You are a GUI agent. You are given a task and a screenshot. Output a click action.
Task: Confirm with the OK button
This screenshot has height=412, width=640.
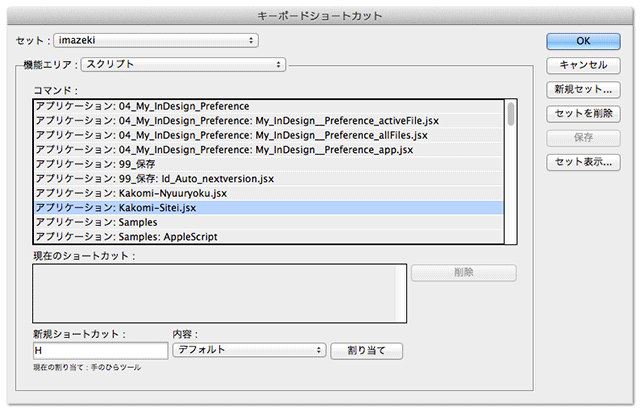583,41
